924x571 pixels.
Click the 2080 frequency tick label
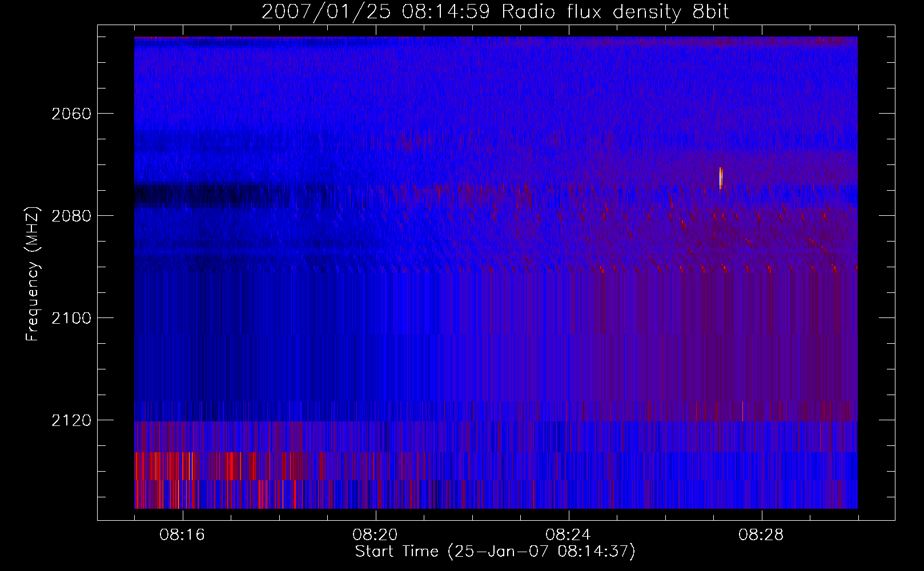pyautogui.click(x=71, y=216)
